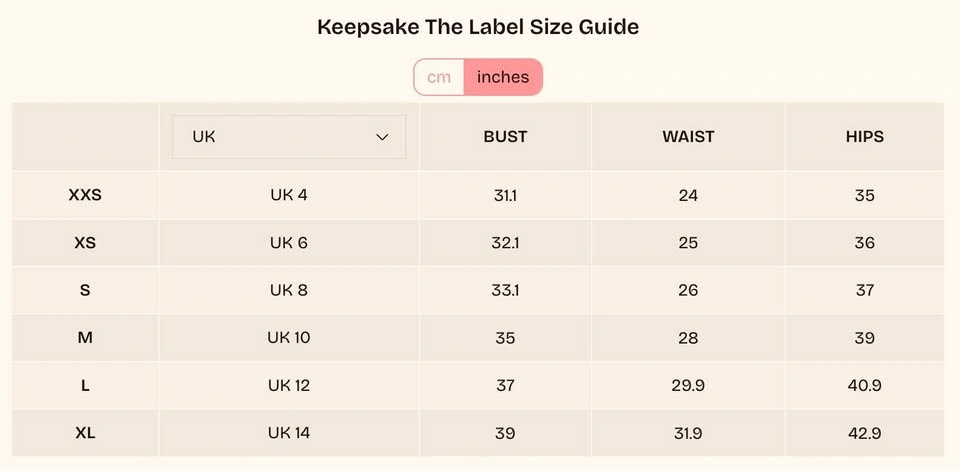The height and width of the screenshot is (471, 960).
Task: Open the UK region size dropdown
Action: pos(289,137)
